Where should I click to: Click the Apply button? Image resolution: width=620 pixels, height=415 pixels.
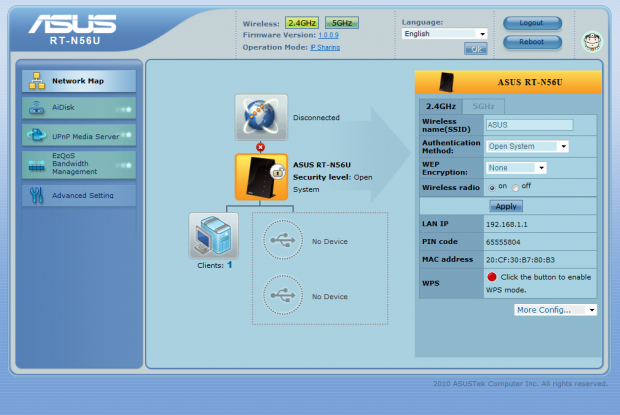[506, 206]
